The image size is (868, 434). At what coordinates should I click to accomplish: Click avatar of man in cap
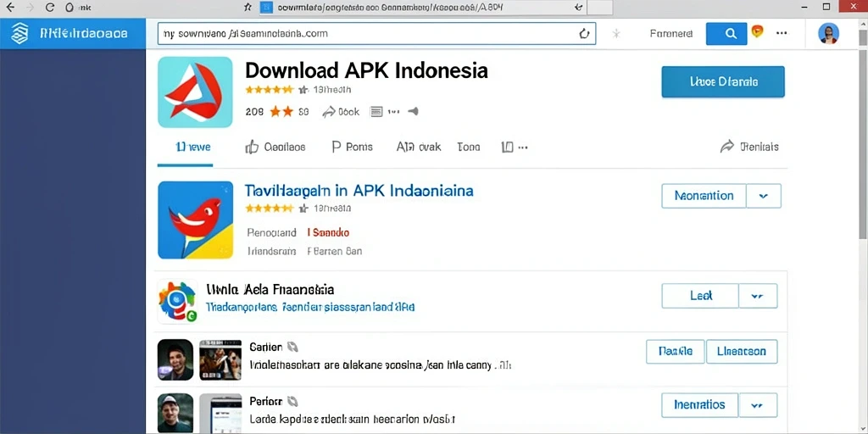[175, 413]
